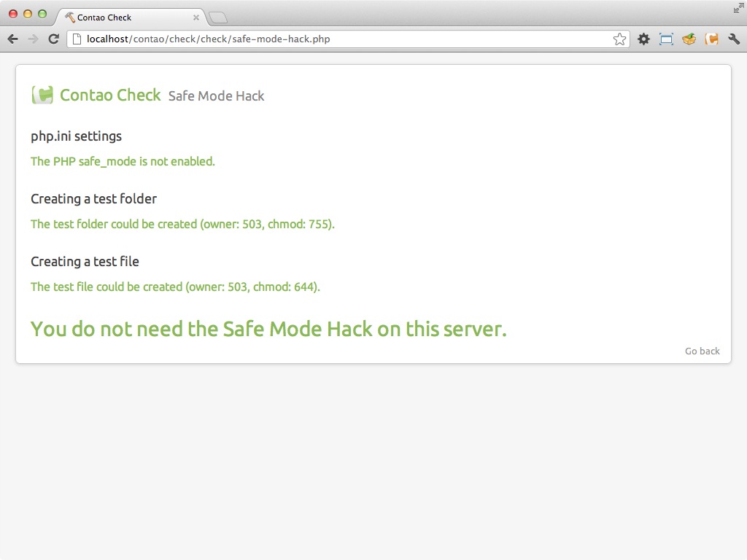
Task: Open a new tab with the tab button
Action: (218, 18)
